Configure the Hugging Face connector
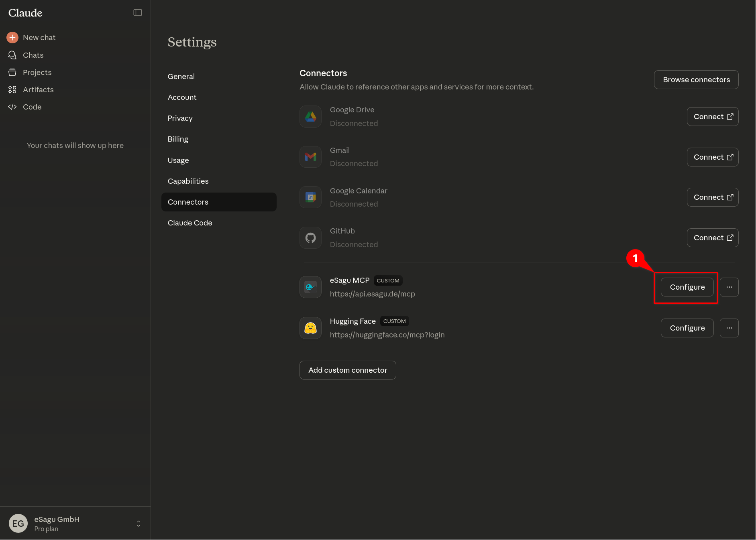756x540 pixels. click(687, 328)
